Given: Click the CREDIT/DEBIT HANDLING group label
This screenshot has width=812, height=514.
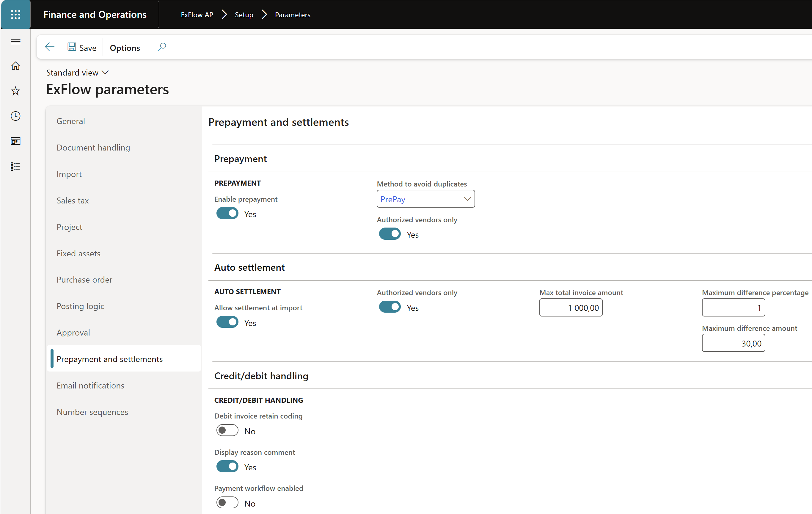Looking at the screenshot, I should tap(259, 400).
